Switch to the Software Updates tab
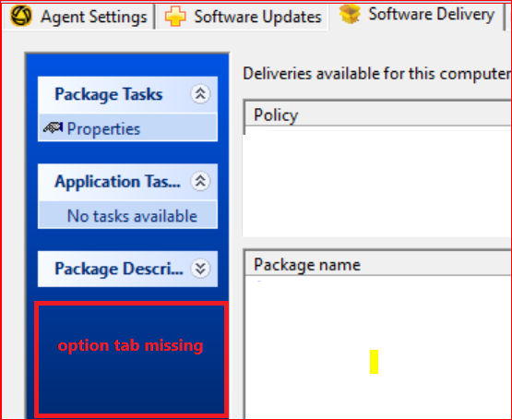Viewport: 512px width, 420px height. pos(243,17)
